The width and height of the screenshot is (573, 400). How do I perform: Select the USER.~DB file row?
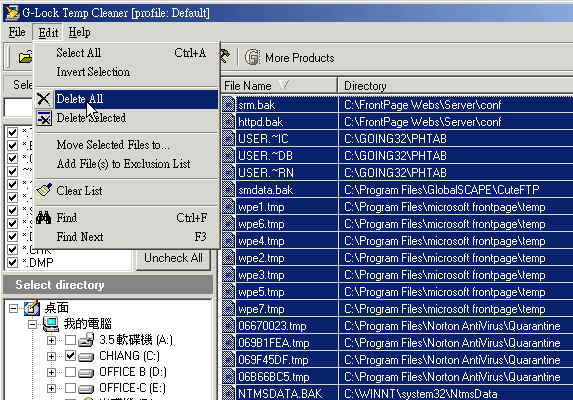coord(397,156)
